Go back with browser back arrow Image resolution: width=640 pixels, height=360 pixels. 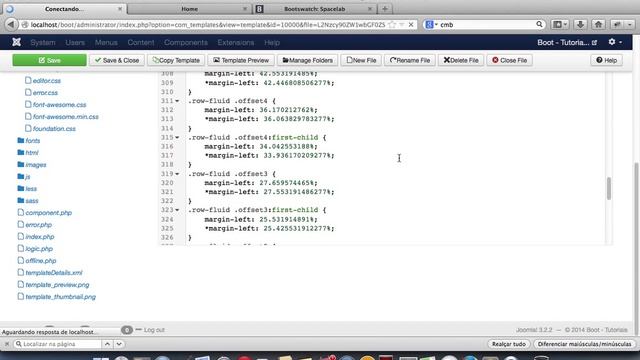(11, 24)
